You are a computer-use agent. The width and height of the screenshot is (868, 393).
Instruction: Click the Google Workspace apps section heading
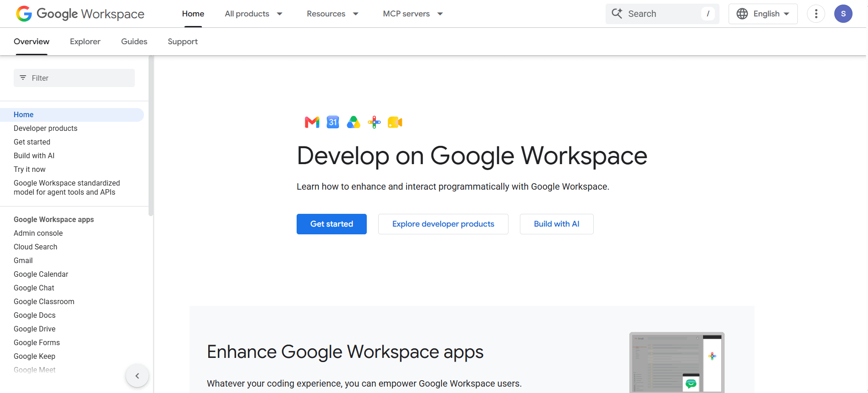(54, 219)
